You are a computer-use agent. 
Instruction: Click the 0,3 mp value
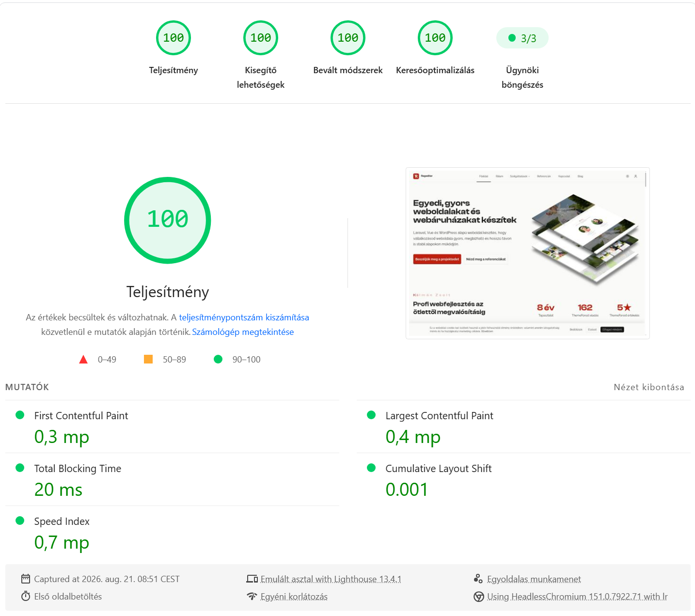[62, 437]
